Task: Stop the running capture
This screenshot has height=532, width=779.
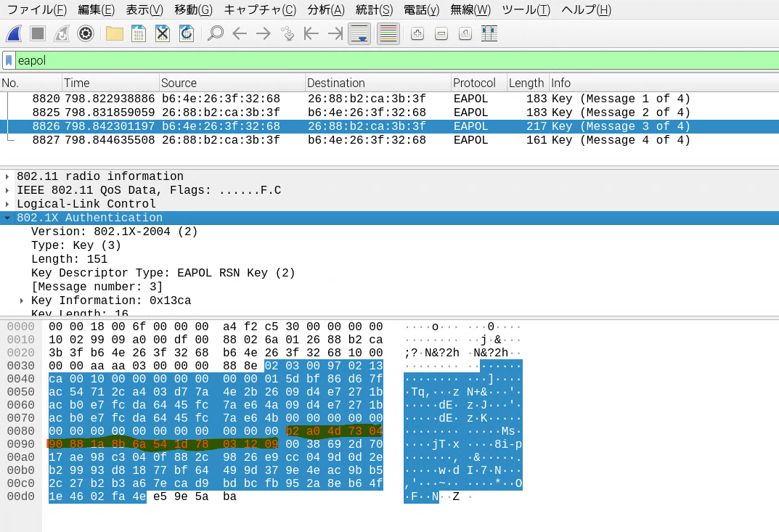Action: tap(38, 34)
